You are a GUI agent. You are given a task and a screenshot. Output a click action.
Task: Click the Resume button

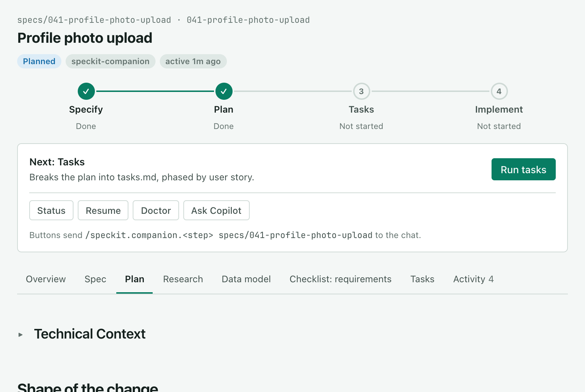tap(103, 210)
